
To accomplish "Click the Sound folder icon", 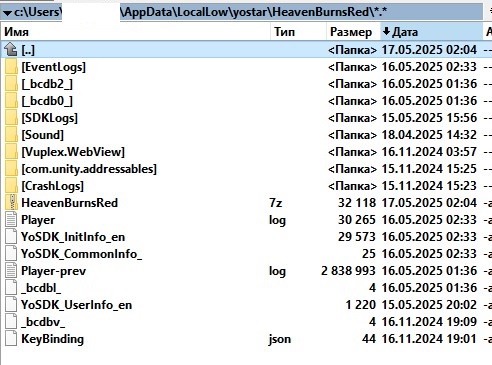I will pos(11,135).
